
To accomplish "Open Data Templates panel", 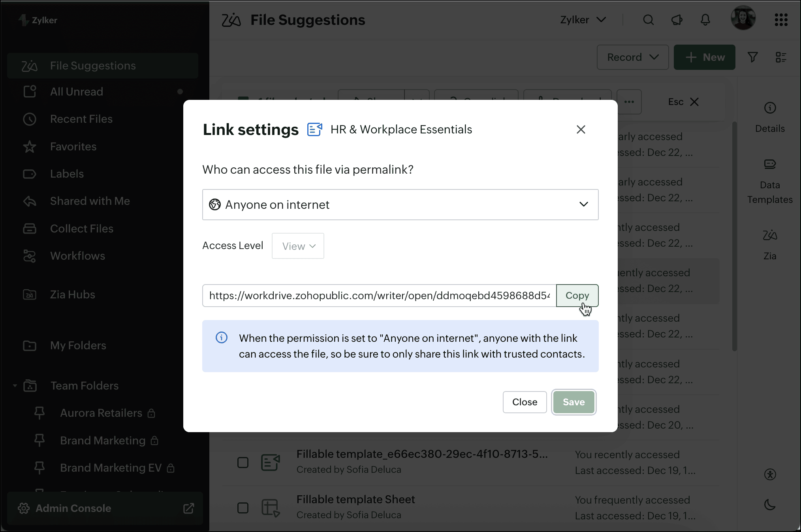I will pos(770,180).
